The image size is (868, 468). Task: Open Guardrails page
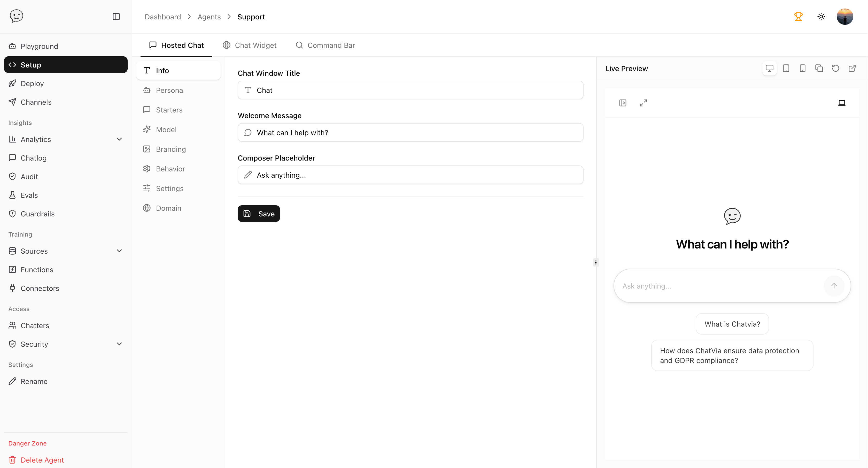tap(66, 214)
